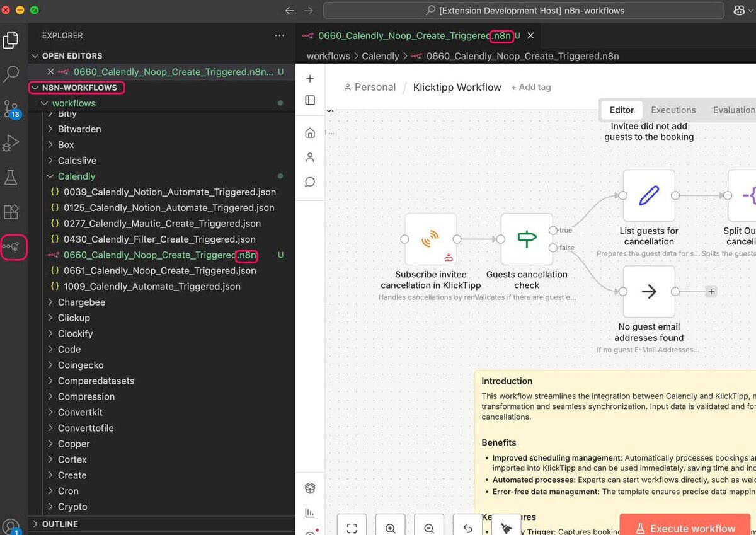
Task: Click the undo arrow canvas button
Action: (467, 527)
